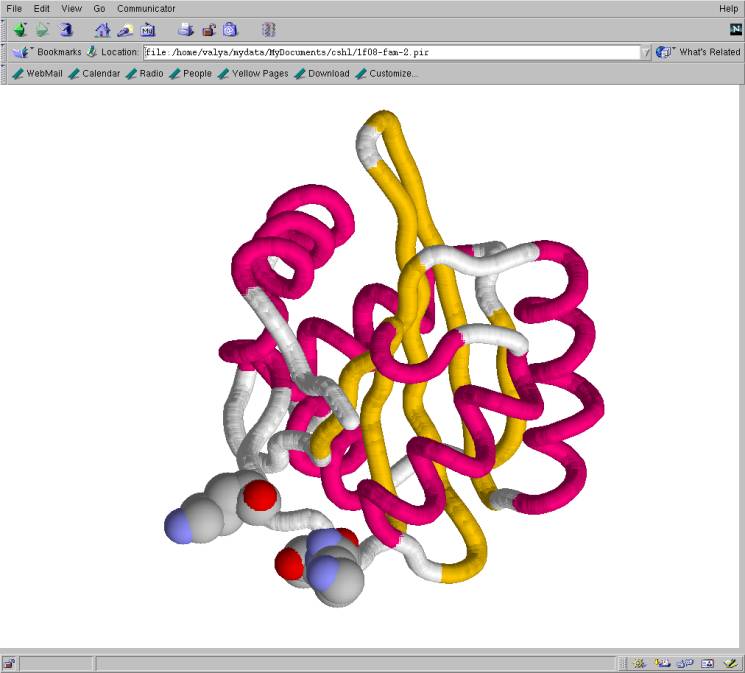
Task: Open the Security padlock toolbar icon
Action: pyautogui.click(x=208, y=30)
